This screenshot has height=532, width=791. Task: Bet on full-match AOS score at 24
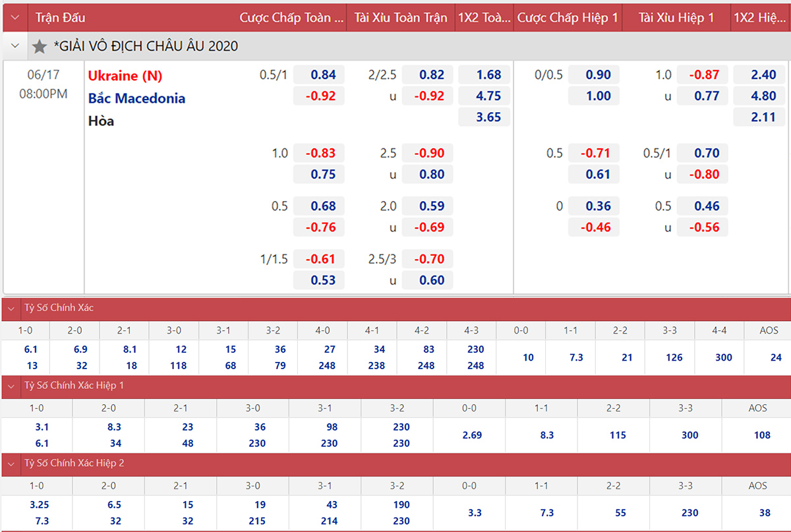click(x=775, y=357)
